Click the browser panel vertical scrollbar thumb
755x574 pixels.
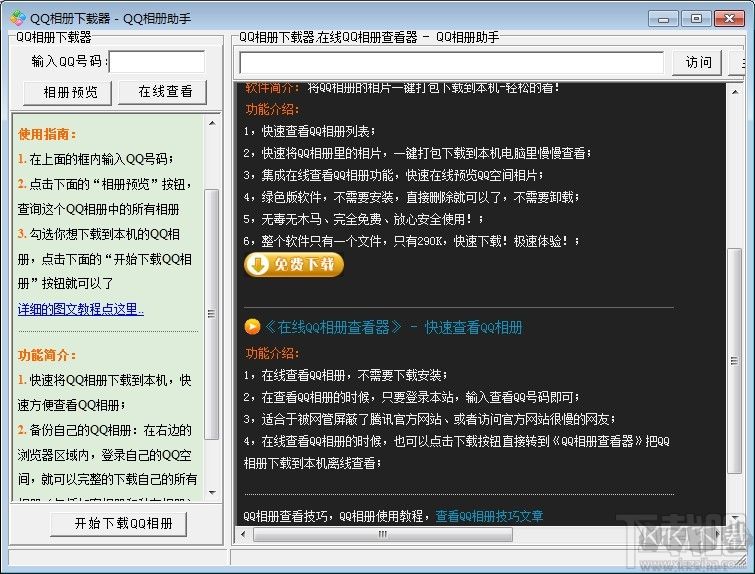point(735,361)
